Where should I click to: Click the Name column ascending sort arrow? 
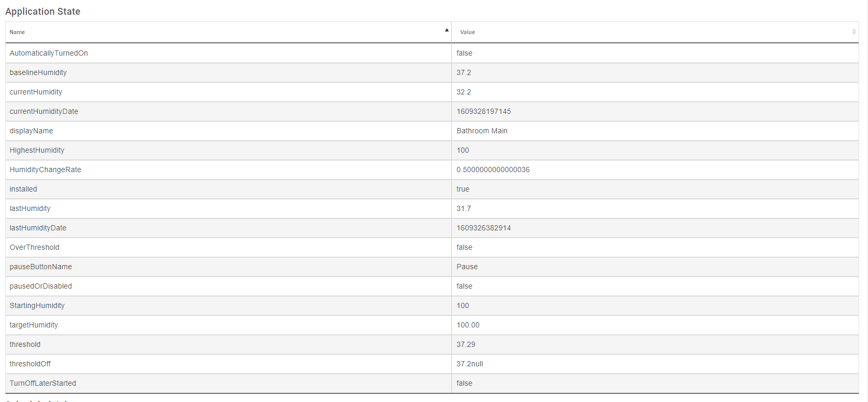point(447,30)
